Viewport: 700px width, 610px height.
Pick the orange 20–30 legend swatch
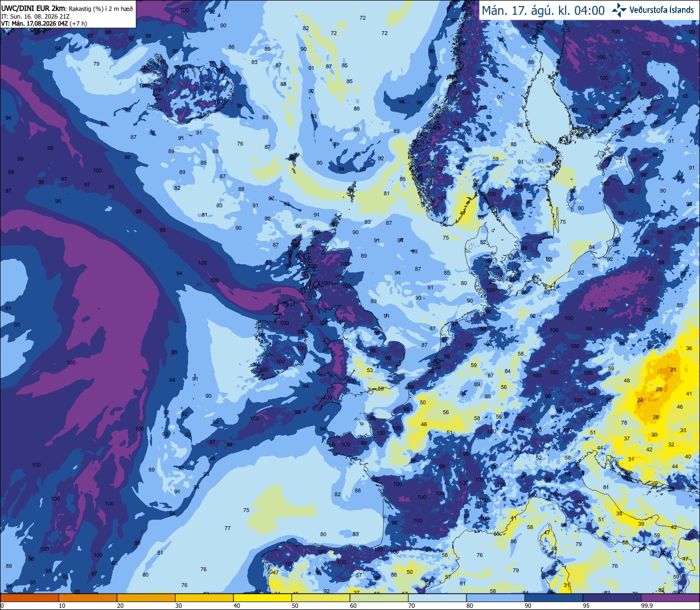pyautogui.click(x=146, y=597)
